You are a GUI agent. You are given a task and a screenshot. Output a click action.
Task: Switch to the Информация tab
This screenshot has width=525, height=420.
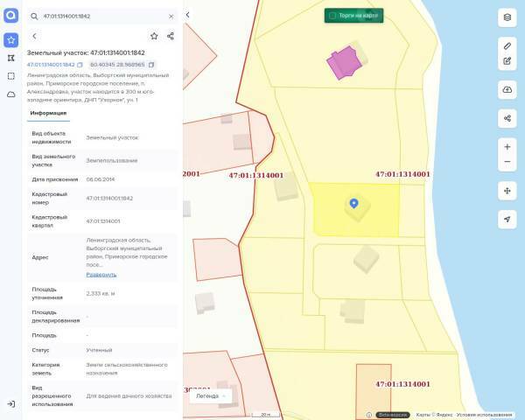48,113
